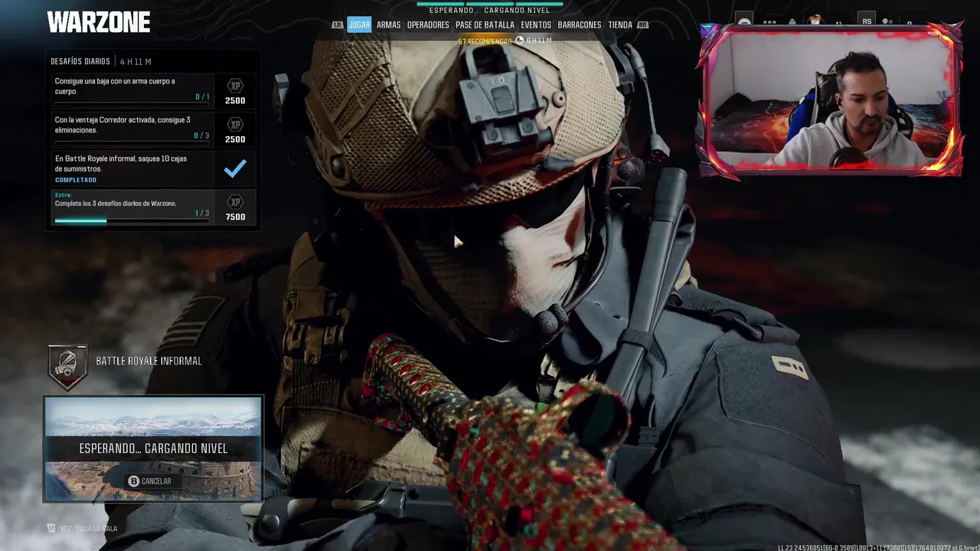
Task: Click the melee challenge progress bar
Action: [x=132, y=103]
